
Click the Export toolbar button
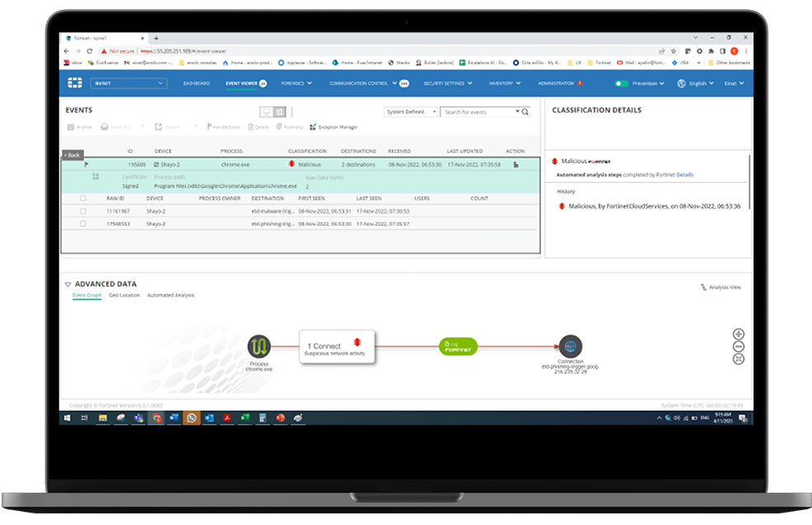[167, 127]
